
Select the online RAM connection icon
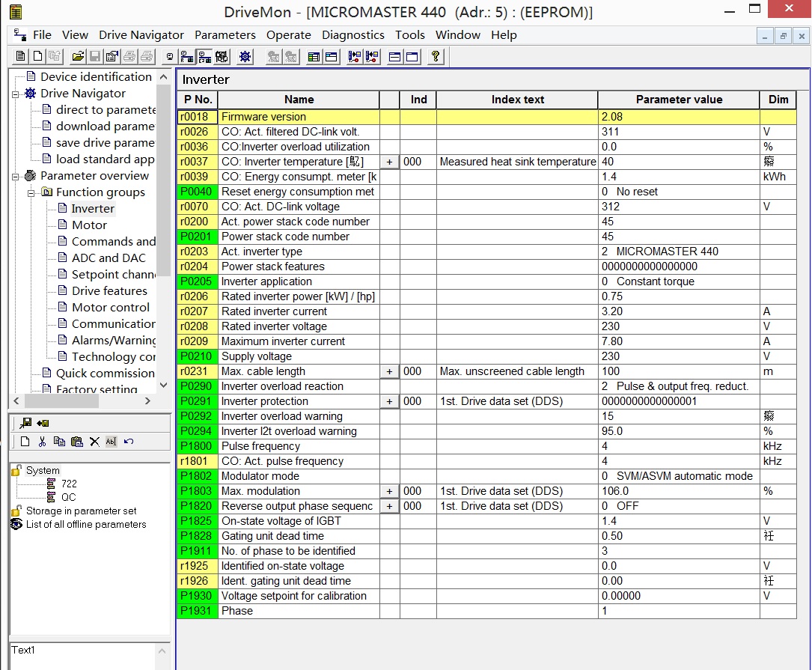click(x=187, y=56)
